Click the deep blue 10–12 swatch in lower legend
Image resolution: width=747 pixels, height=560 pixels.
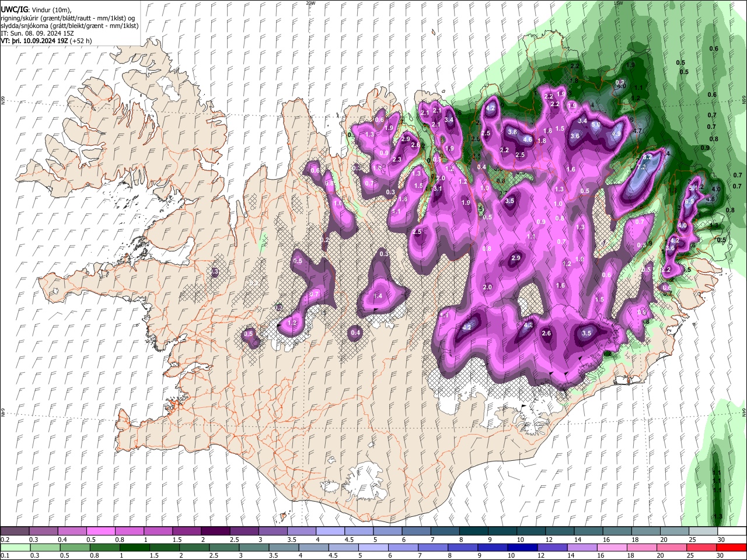tap(523, 547)
